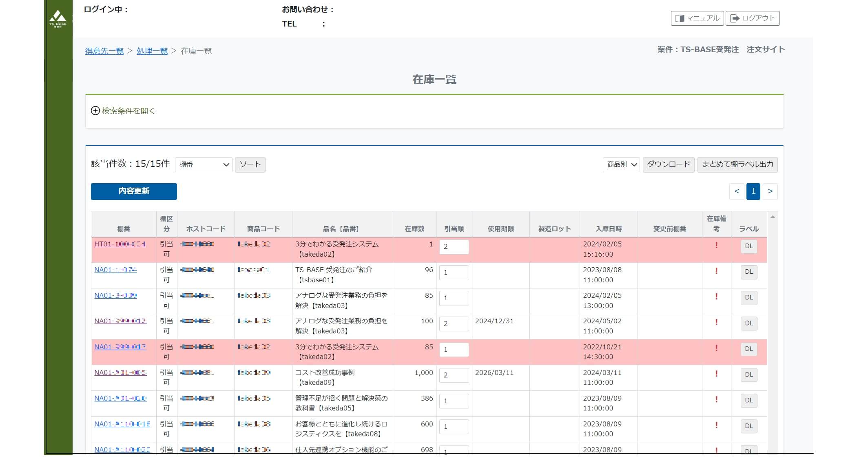This screenshot has width=868, height=461.
Task: Click the 内容更新 blue button
Action: (x=134, y=191)
